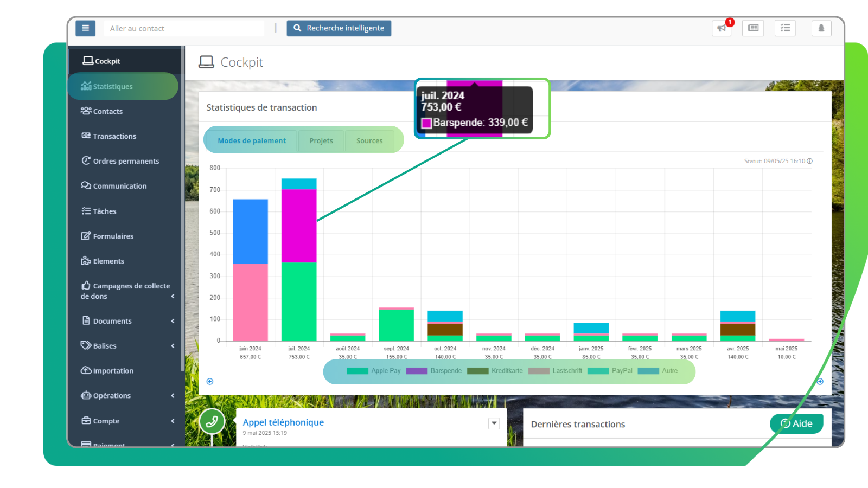Open the Aide help button
Viewport: 868px width, 488px height.
(796, 423)
